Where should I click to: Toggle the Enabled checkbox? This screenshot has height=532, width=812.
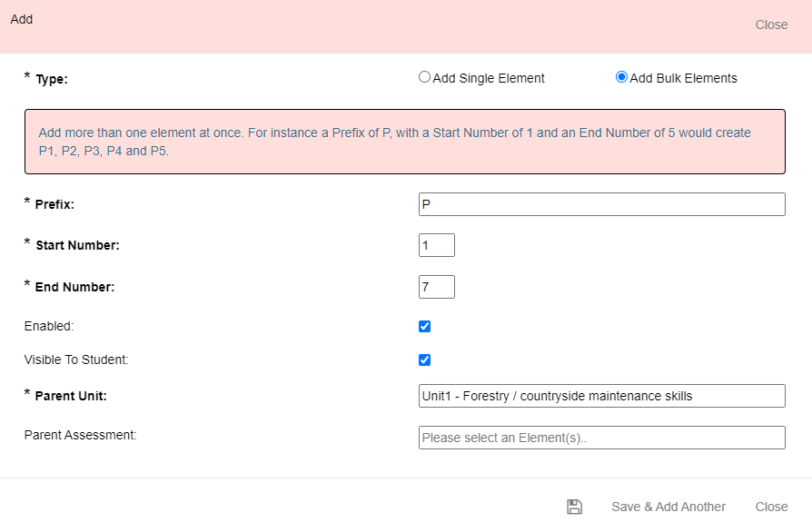425,327
